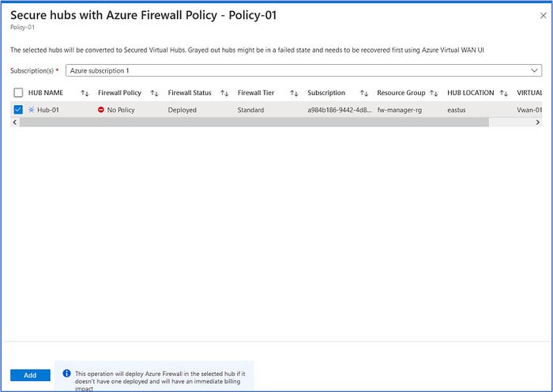553x392 pixels.
Task: Toggle the select-all hubs checkbox
Action: 18,92
